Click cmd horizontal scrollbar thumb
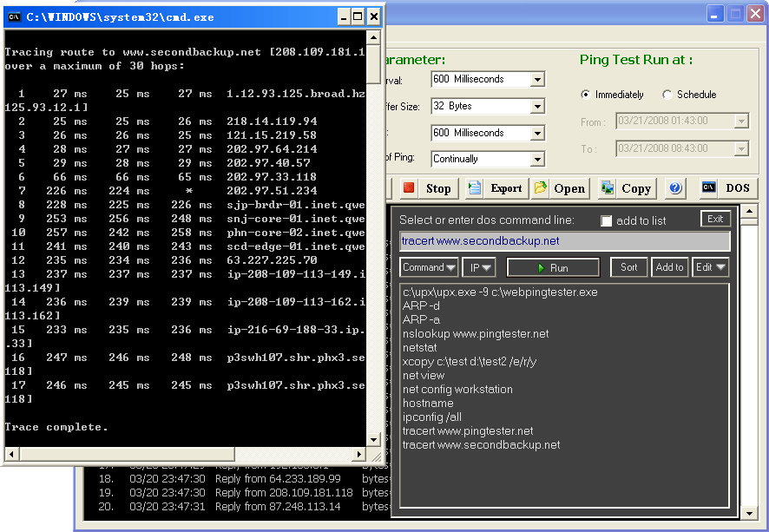 pyautogui.click(x=127, y=454)
